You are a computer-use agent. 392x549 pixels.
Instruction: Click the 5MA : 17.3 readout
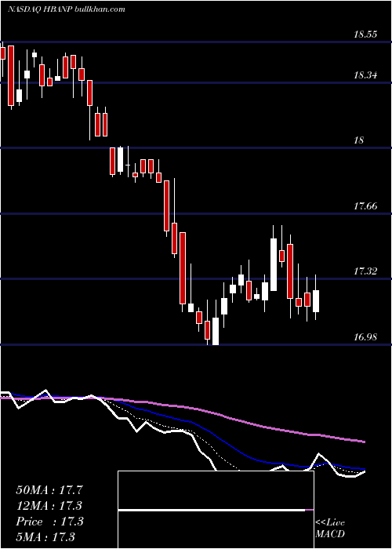(45, 536)
